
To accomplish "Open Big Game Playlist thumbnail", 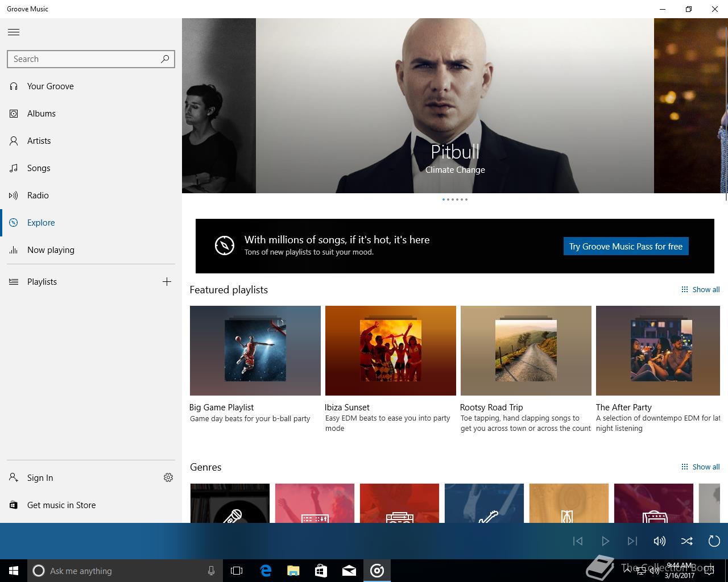I will (255, 351).
